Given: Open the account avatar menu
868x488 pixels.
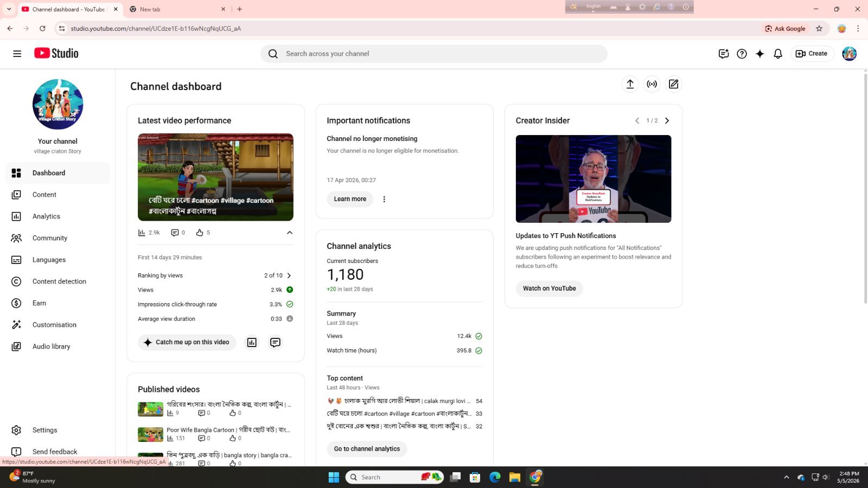Looking at the screenshot, I should pyautogui.click(x=849, y=54).
